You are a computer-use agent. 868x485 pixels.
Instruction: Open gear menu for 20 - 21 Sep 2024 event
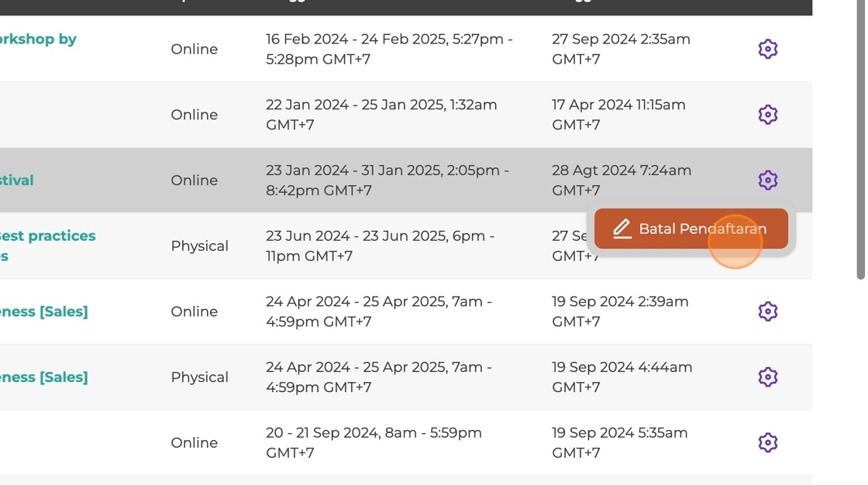(768, 442)
